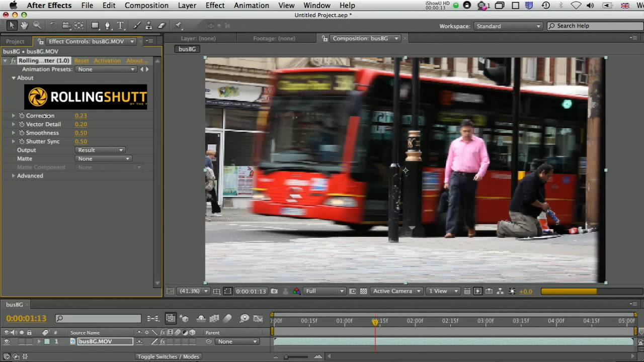
Task: Toggle Motion Blur enable in timeline
Action: click(227, 318)
